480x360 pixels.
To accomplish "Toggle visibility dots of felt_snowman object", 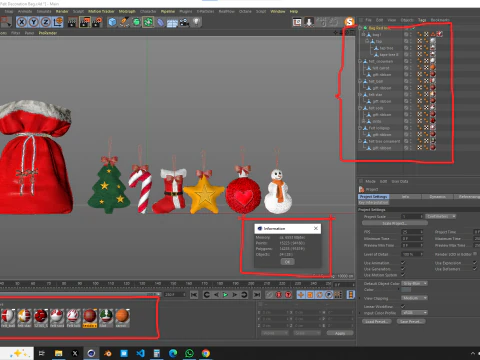I will point(411,61).
